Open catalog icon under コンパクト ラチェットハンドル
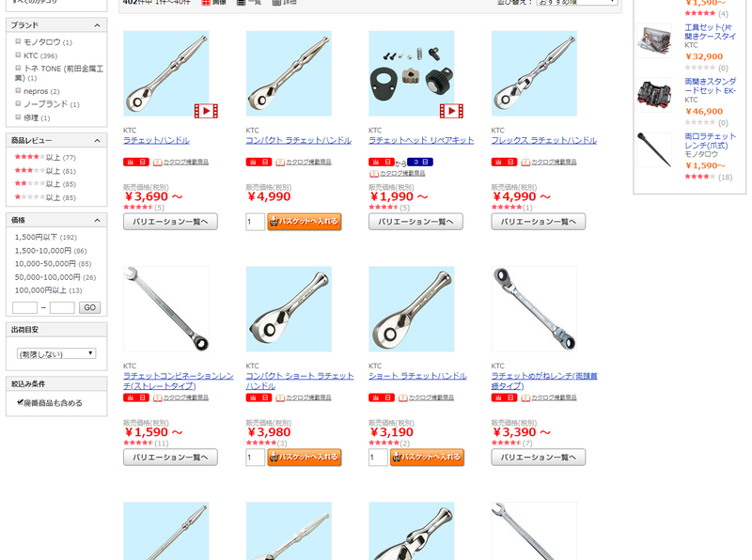 point(280,162)
